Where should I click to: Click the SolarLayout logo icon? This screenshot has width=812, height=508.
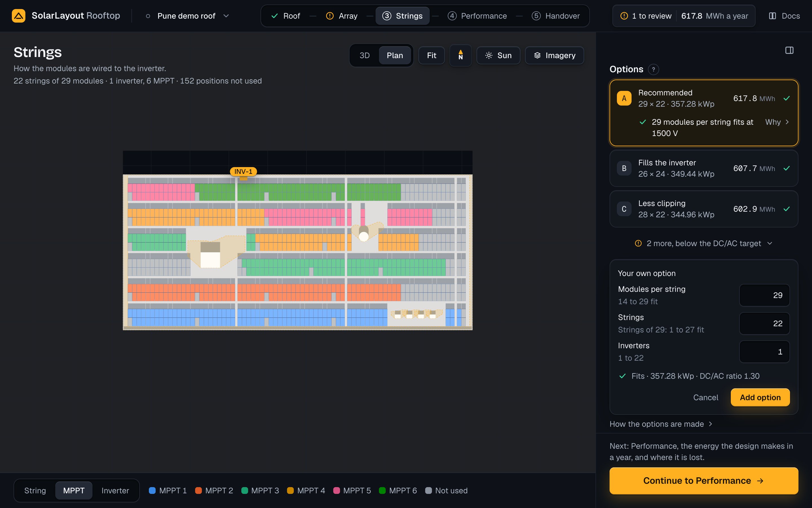[x=18, y=16]
